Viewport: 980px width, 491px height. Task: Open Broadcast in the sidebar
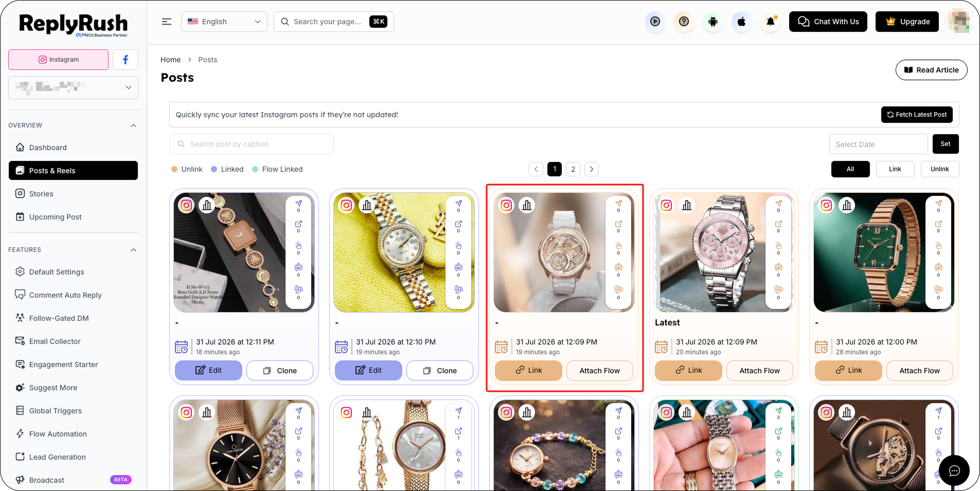click(73, 480)
